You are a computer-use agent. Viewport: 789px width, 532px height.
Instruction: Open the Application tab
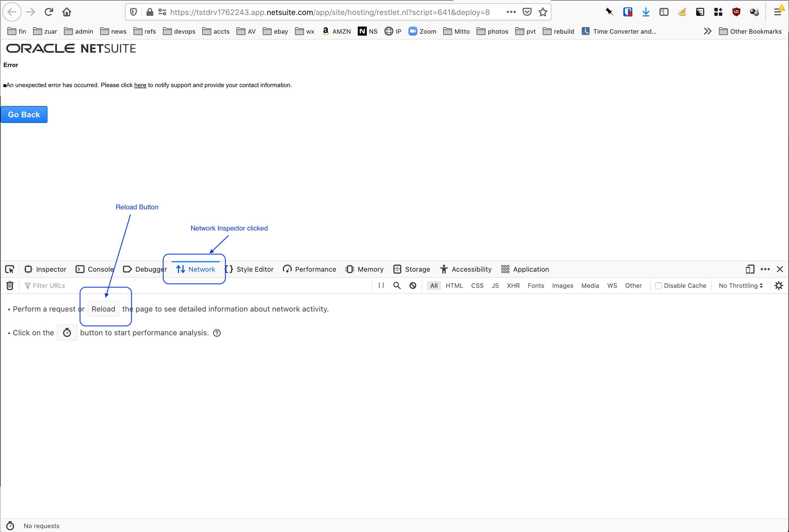[x=525, y=269]
